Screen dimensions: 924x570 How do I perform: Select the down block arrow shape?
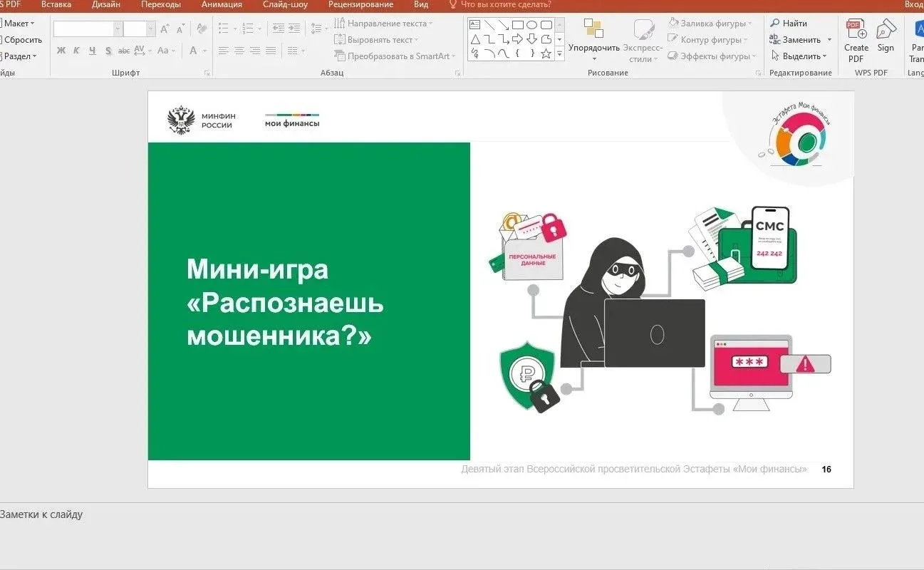[531, 39]
